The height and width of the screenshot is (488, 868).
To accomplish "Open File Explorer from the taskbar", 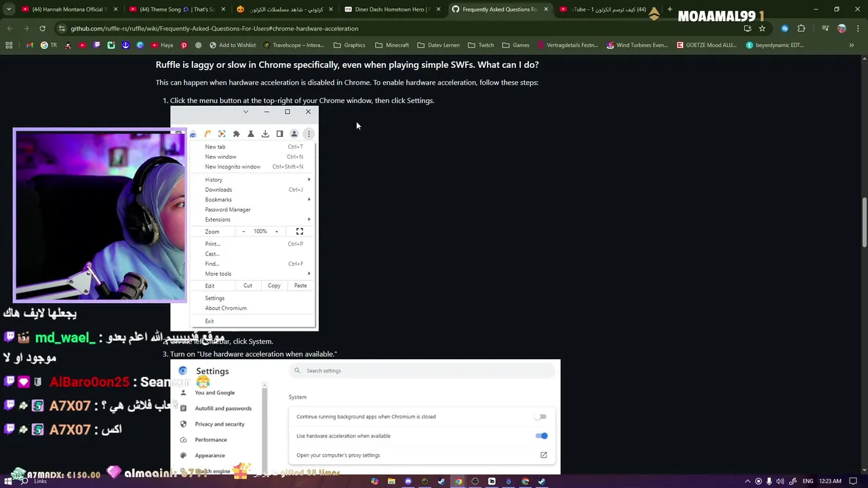I will 391,481.
